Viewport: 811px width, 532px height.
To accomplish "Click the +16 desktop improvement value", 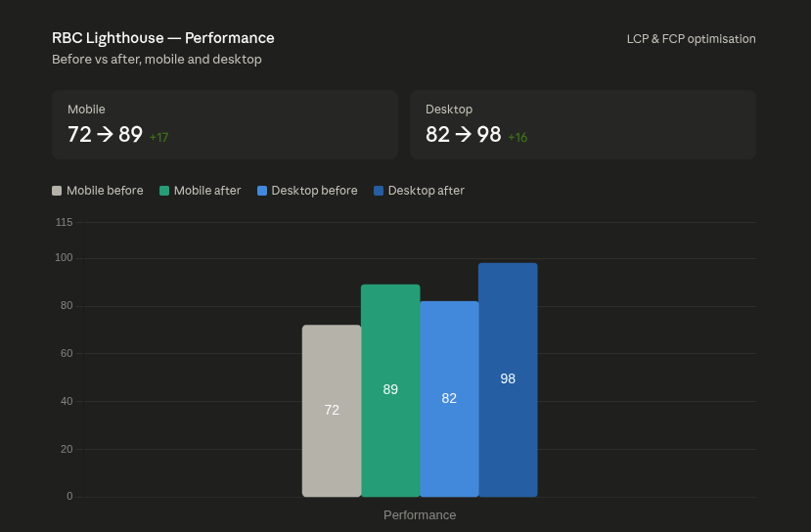I will point(518,138).
